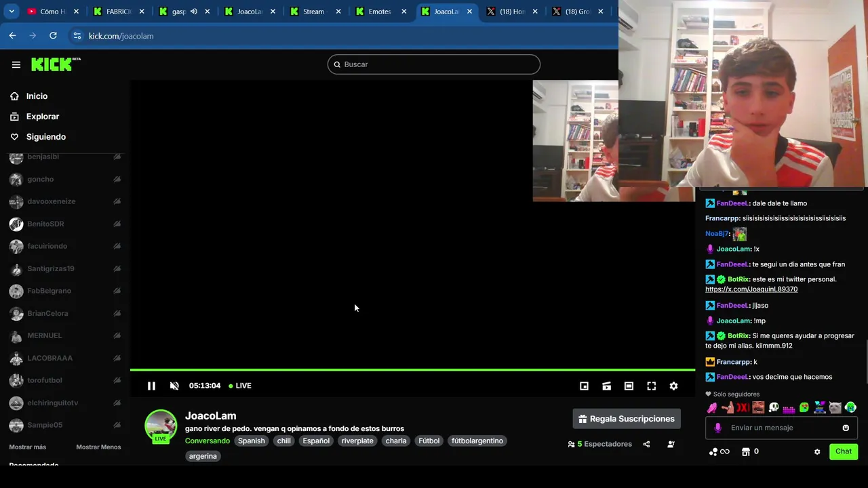Open the x.com/JoaquinL89370 link in chat
Image resolution: width=868 pixels, height=488 pixels.
pyautogui.click(x=751, y=289)
